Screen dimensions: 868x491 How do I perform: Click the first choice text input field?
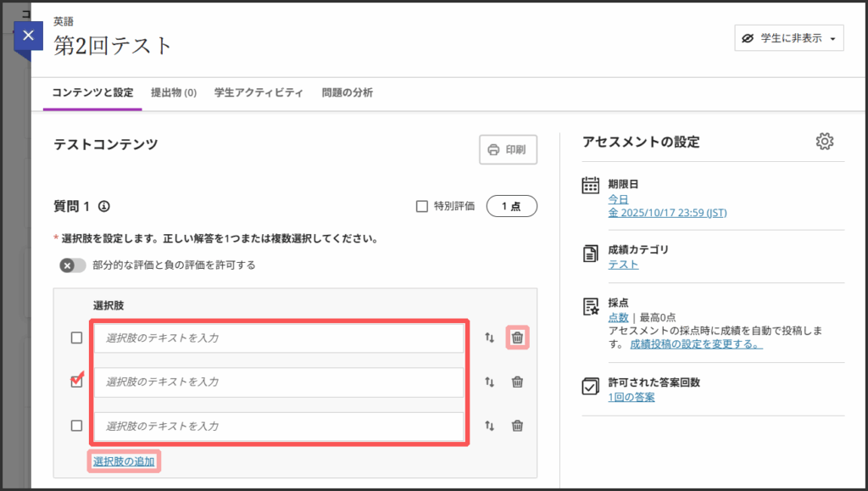pos(279,338)
